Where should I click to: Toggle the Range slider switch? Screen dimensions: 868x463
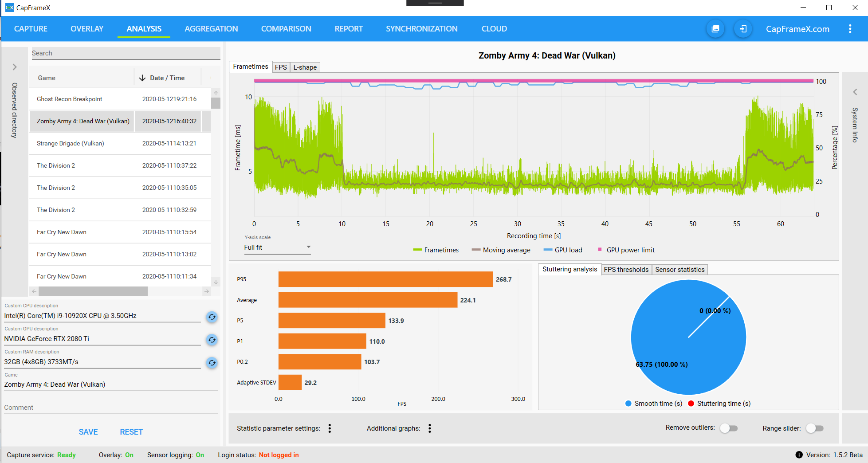[815, 428]
